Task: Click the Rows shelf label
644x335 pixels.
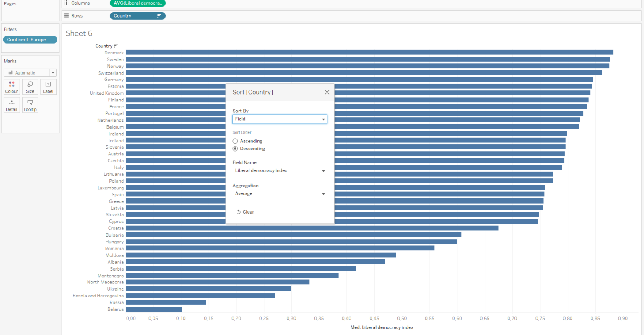Action: pyautogui.click(x=77, y=15)
